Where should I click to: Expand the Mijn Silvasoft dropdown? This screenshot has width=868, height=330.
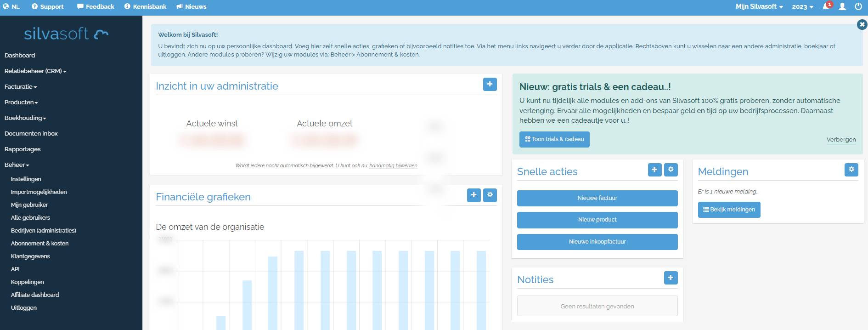[x=759, y=6]
